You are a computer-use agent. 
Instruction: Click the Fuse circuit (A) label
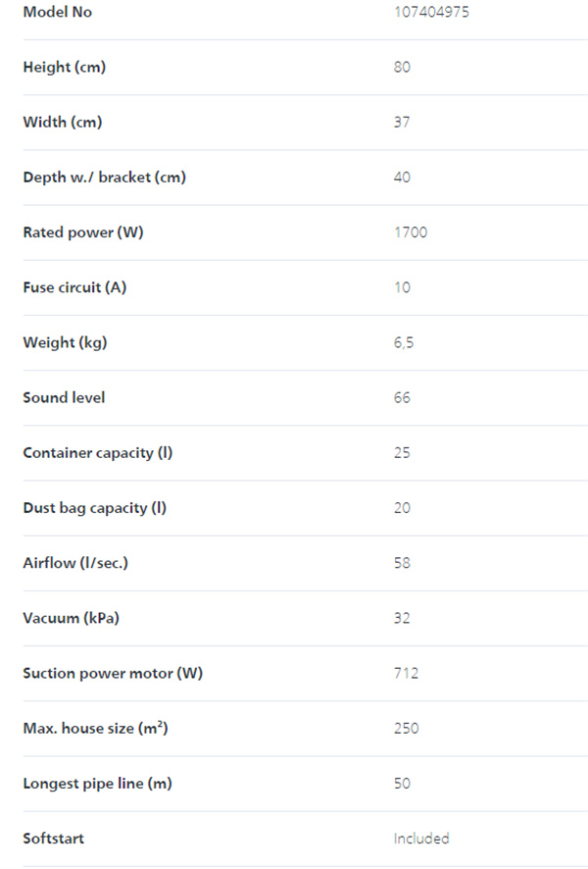[74, 287]
